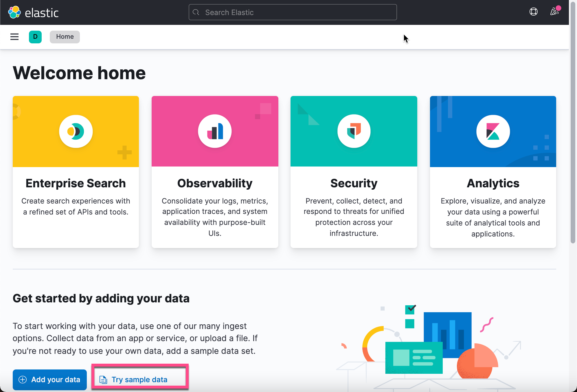Click the Enterprise Search circular logo
This screenshot has width=577, height=392.
pyautogui.click(x=76, y=131)
